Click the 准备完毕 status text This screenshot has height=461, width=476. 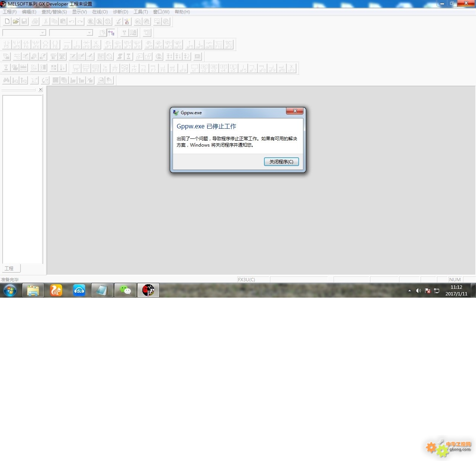pyautogui.click(x=10, y=280)
